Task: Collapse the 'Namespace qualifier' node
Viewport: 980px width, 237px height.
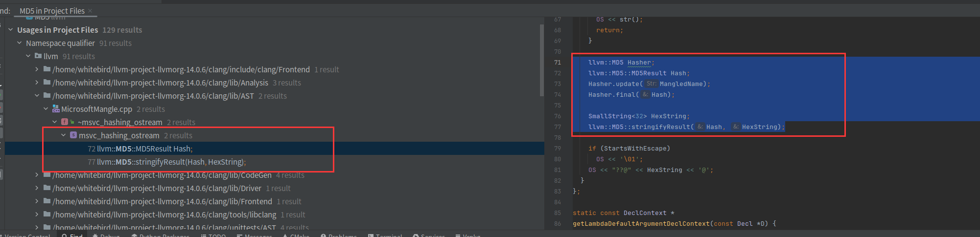Action: coord(19,43)
